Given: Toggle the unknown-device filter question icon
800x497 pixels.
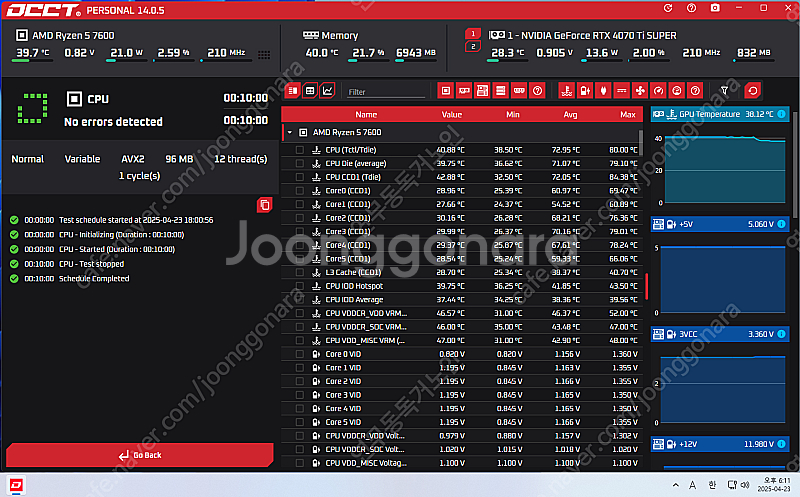Looking at the screenshot, I should coord(537,91).
